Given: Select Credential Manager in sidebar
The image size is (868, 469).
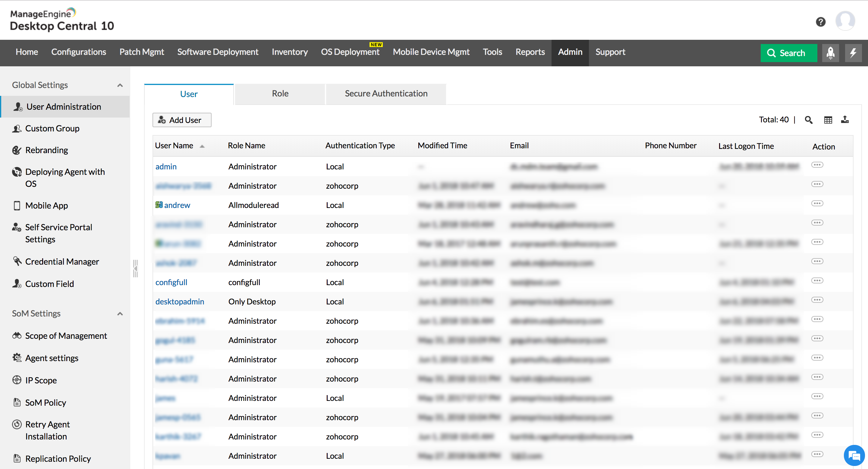Looking at the screenshot, I should click(x=62, y=262).
